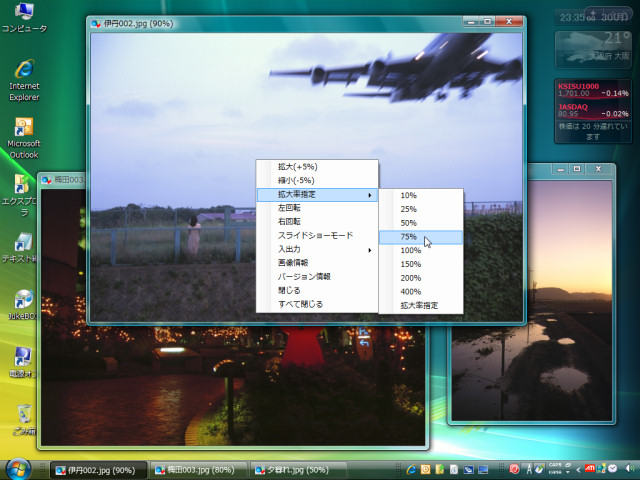Screen dimensions: 640x480
Task: Click the Show desktop quick launch icon
Action: coord(483,470)
